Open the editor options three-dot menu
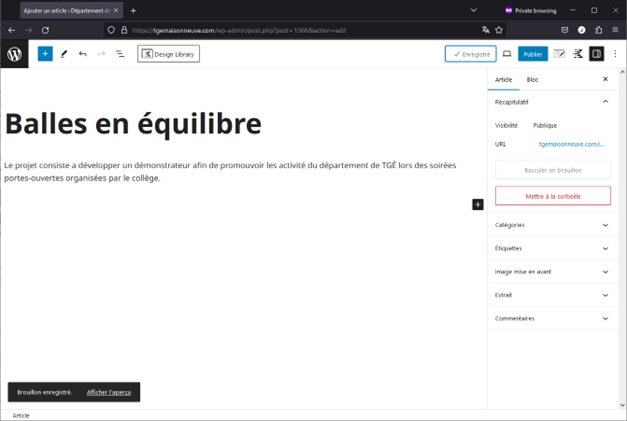The width and height of the screenshot is (627, 421). click(x=615, y=54)
